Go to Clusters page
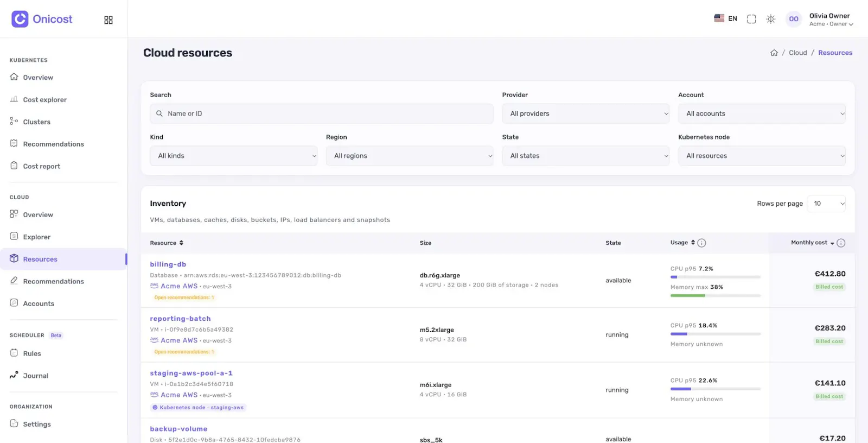The image size is (868, 443). 36,122
